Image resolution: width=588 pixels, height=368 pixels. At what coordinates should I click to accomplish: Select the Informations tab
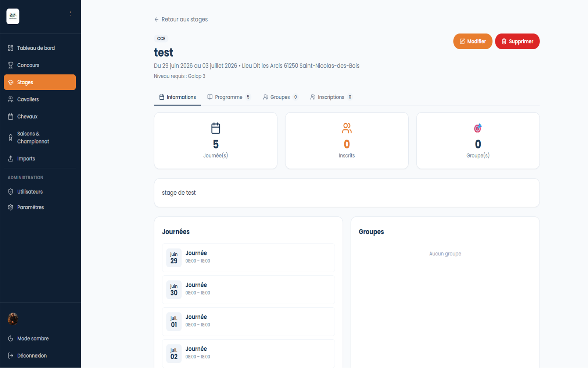click(178, 97)
